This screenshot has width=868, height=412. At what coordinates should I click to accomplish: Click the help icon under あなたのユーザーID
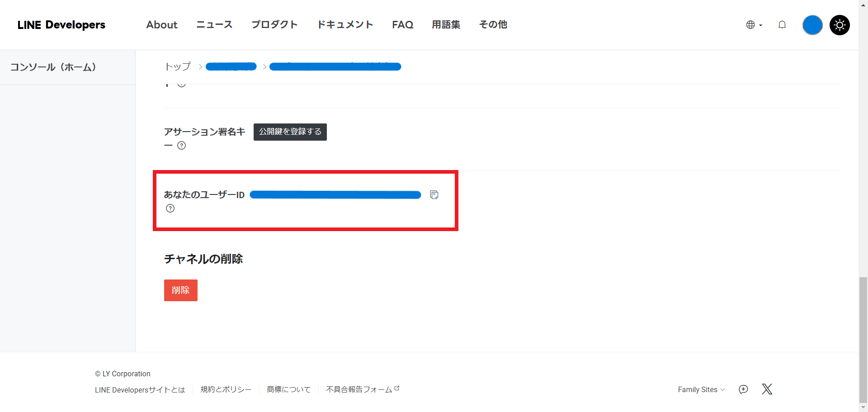(170, 208)
